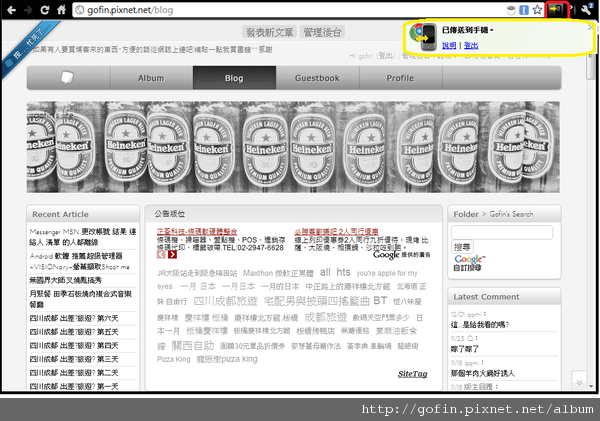
Task: Open the 關西自助 tag
Action: [192, 346]
